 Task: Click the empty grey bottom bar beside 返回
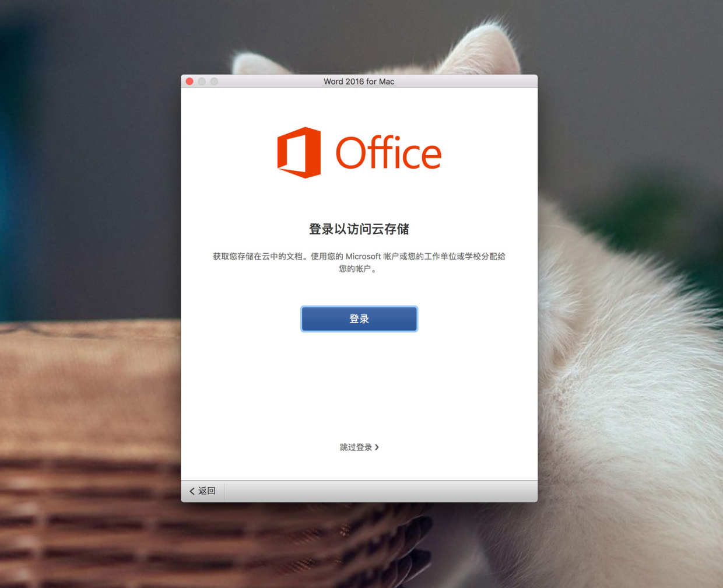point(381,491)
